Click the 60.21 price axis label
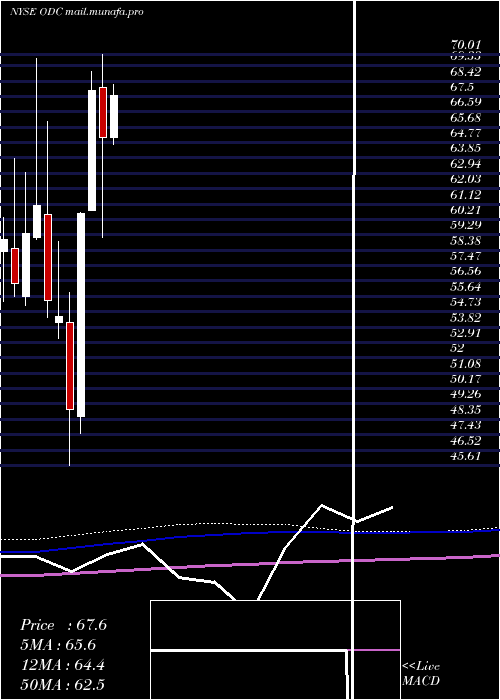 click(x=466, y=210)
